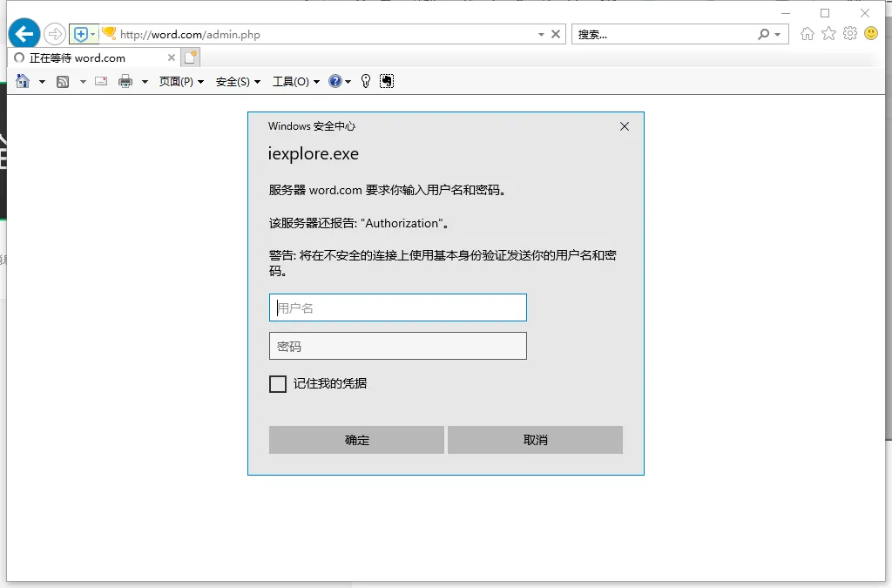Expand the Print options dropdown arrow
Viewport: 892px width, 588px height.
[145, 82]
